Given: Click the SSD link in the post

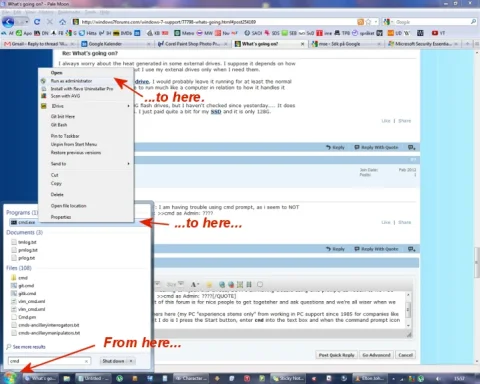Looking at the screenshot, I should point(216,112).
